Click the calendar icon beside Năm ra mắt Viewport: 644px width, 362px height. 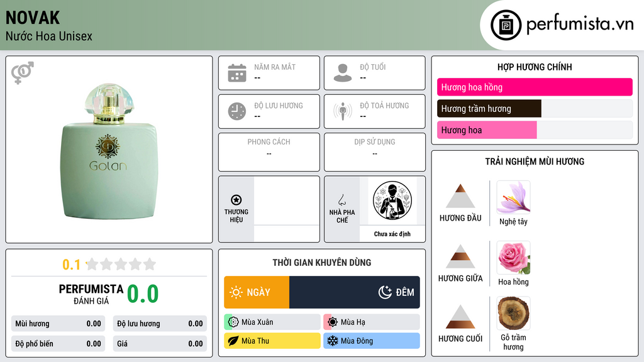(x=237, y=73)
